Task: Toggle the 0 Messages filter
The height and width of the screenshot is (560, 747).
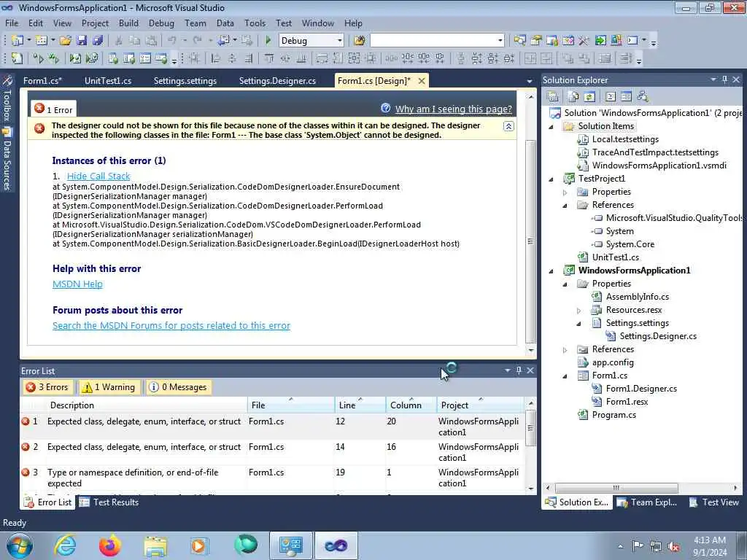Action: click(179, 387)
